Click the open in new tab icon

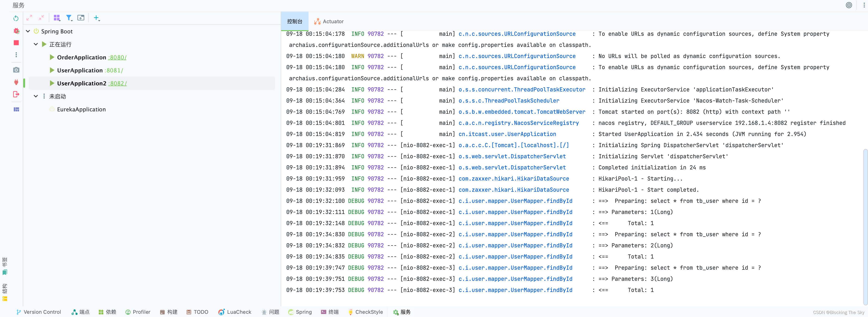81,18
